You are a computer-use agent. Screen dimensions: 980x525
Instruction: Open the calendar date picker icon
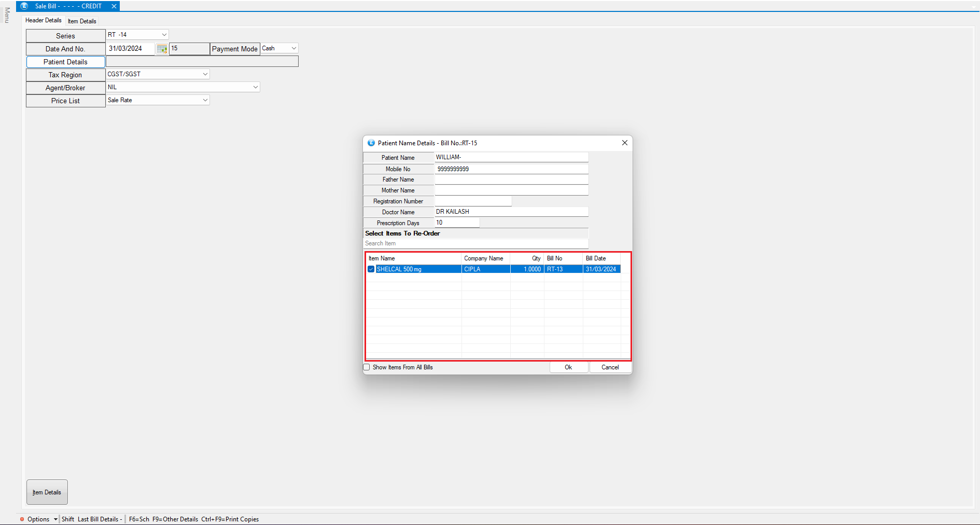[162, 49]
